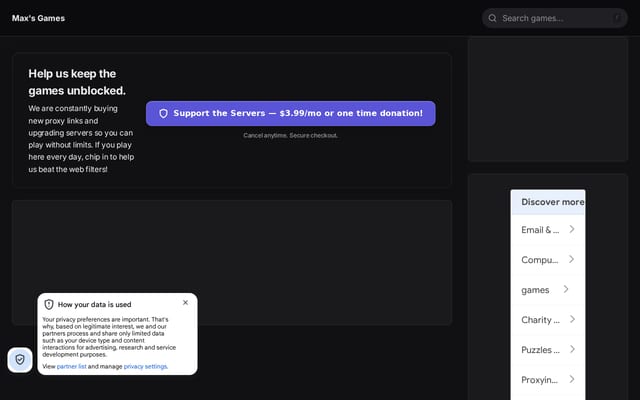This screenshot has width=640, height=400.
Task: Click the chevron beside games
Action: 566,289
